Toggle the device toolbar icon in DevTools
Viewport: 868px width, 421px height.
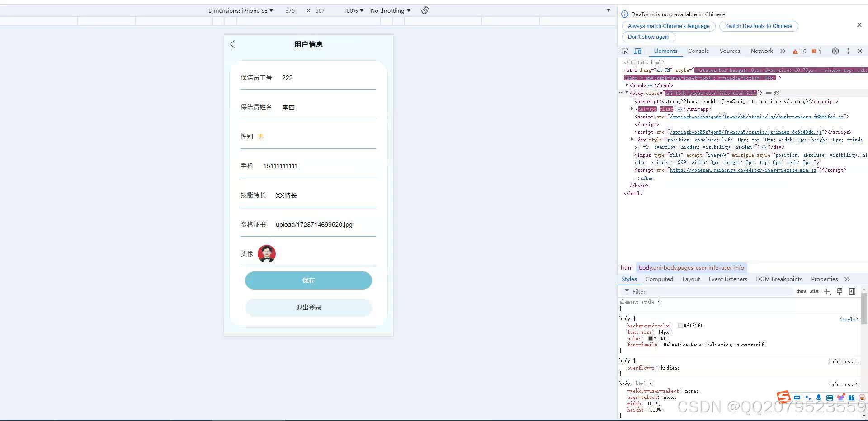pos(637,51)
